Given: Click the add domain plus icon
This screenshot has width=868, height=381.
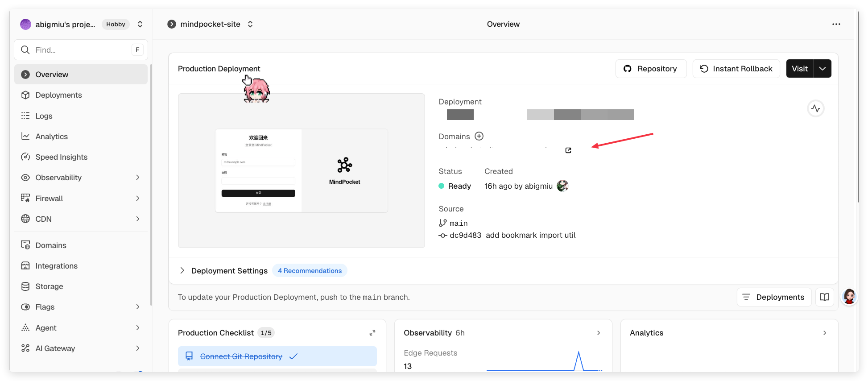Looking at the screenshot, I should pyautogui.click(x=479, y=136).
